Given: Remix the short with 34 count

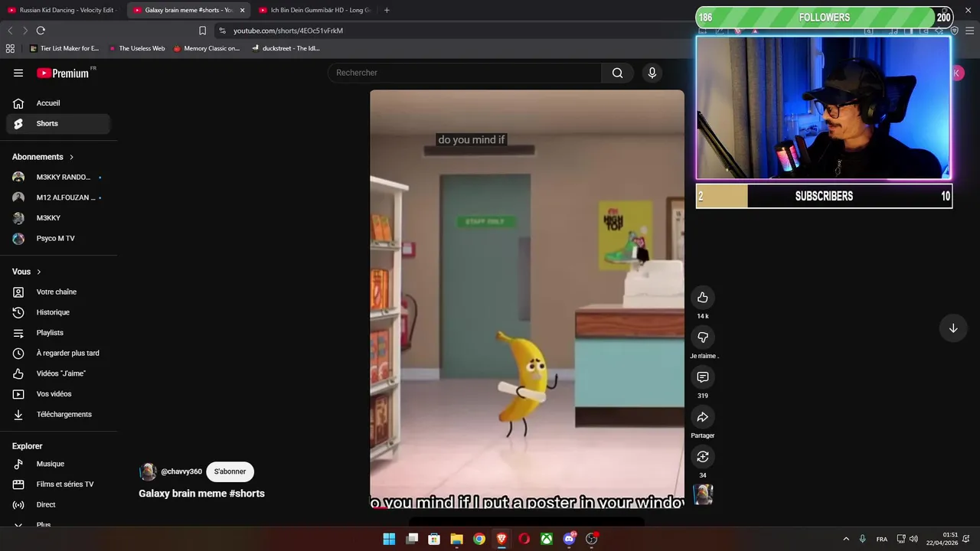Looking at the screenshot, I should click(x=703, y=457).
